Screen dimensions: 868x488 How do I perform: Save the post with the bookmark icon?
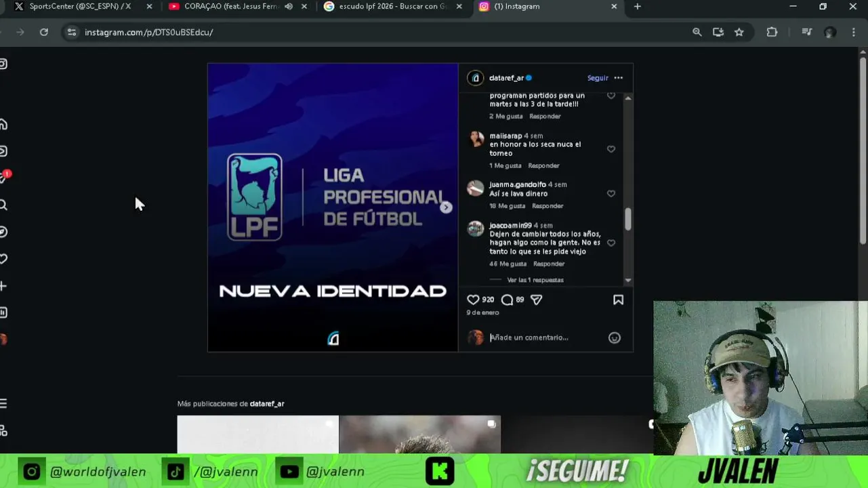618,300
